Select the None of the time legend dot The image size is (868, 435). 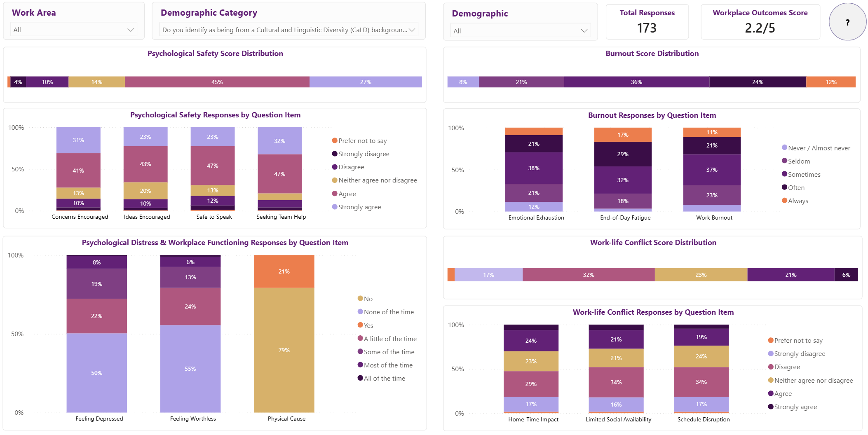360,312
